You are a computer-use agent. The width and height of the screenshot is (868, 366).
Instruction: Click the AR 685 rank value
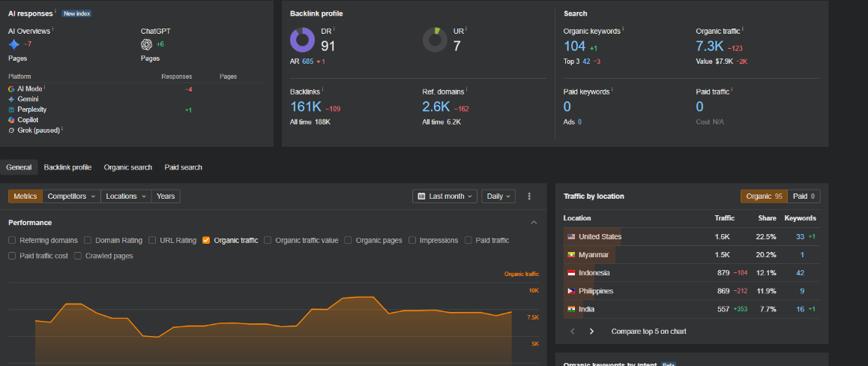308,61
